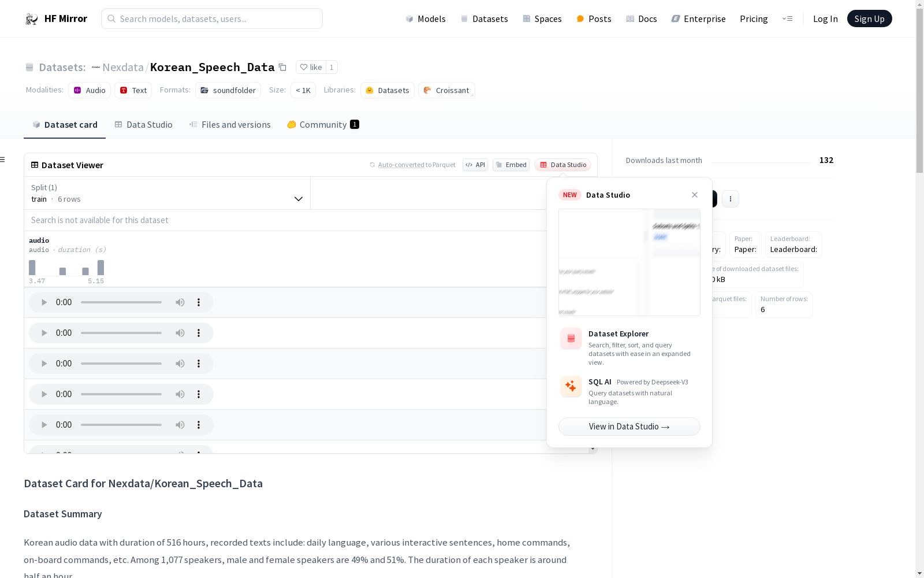Play the third audio row
Image resolution: width=924 pixels, height=578 pixels.
coord(44,364)
